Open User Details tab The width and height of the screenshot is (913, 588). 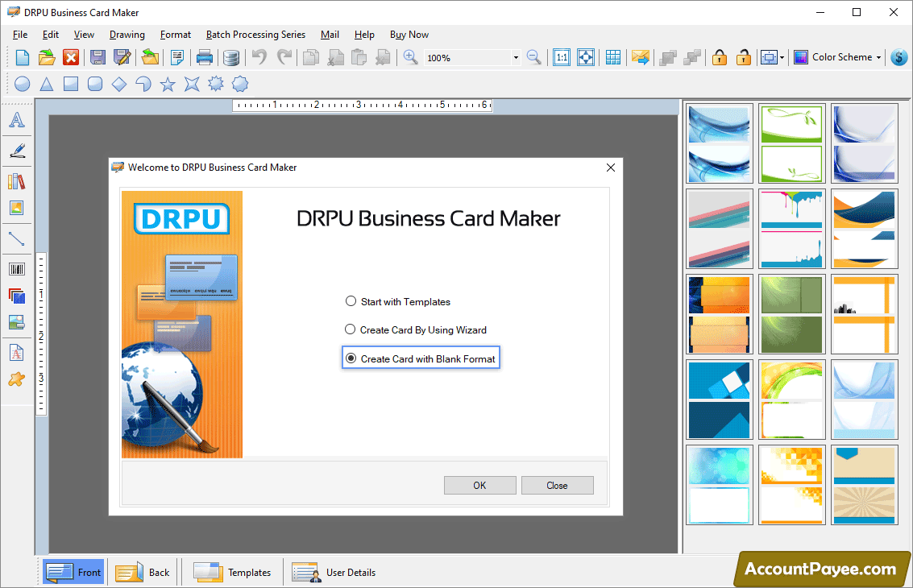tap(334, 572)
